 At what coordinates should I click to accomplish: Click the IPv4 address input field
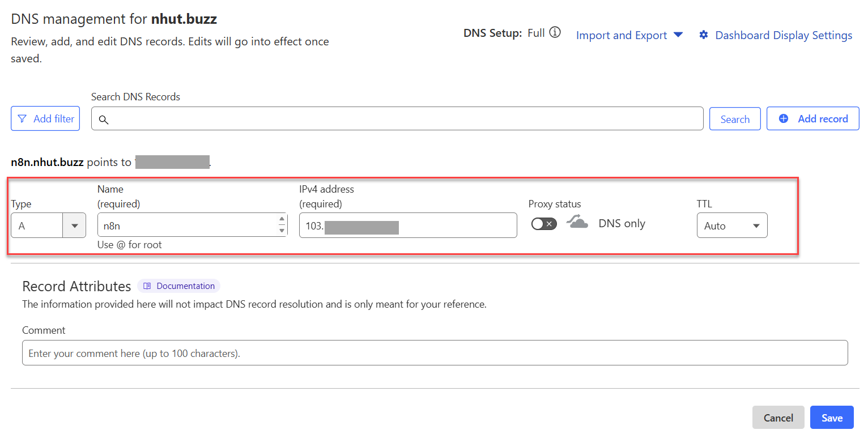[x=408, y=225]
